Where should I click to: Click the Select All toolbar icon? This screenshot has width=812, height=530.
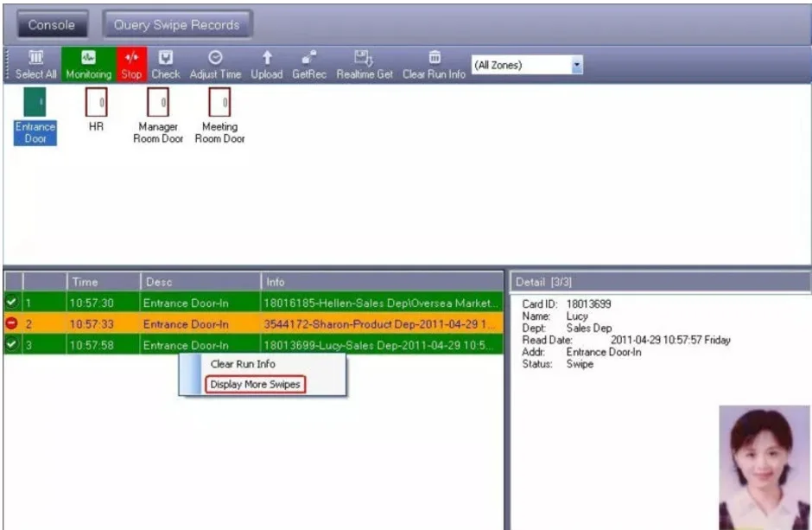point(35,65)
